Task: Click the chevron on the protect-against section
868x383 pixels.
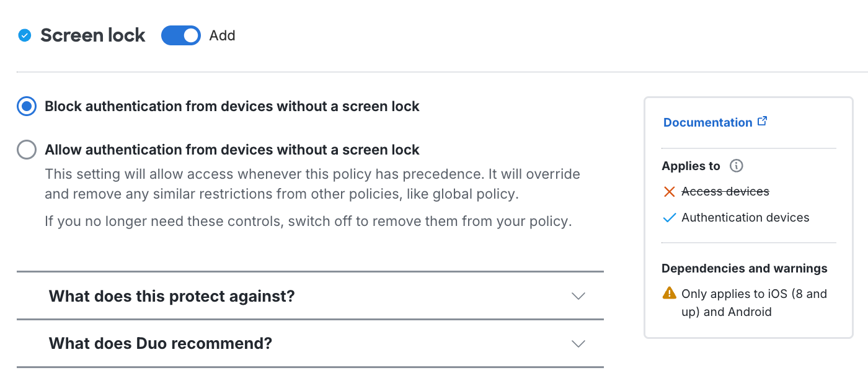Action: (578, 296)
